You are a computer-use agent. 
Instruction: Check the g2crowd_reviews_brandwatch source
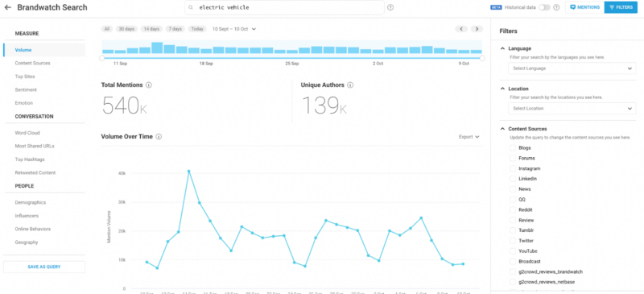513,271
